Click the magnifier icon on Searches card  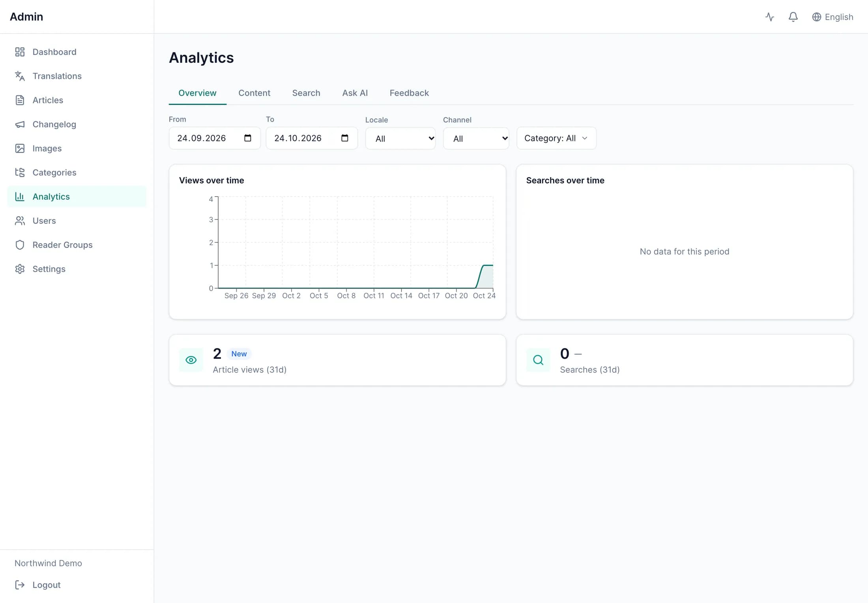pyautogui.click(x=538, y=360)
